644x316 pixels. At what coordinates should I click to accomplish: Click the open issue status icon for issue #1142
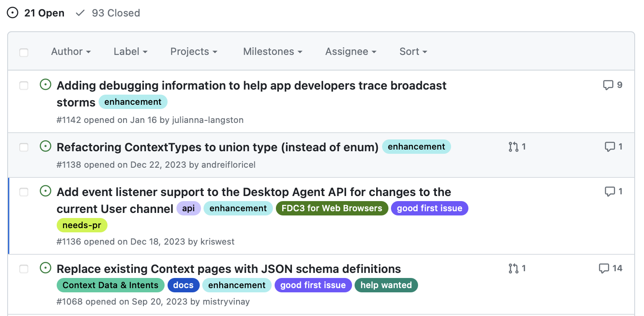point(45,84)
